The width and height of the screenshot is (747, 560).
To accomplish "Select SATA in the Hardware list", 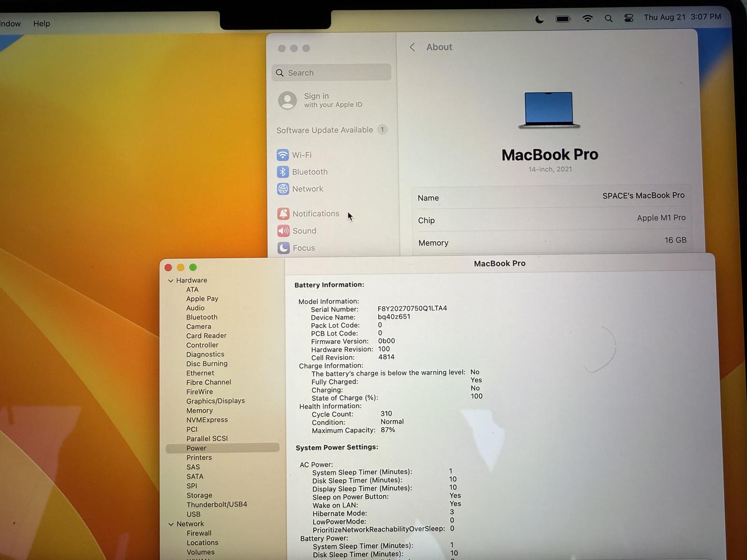I will pos(195,476).
